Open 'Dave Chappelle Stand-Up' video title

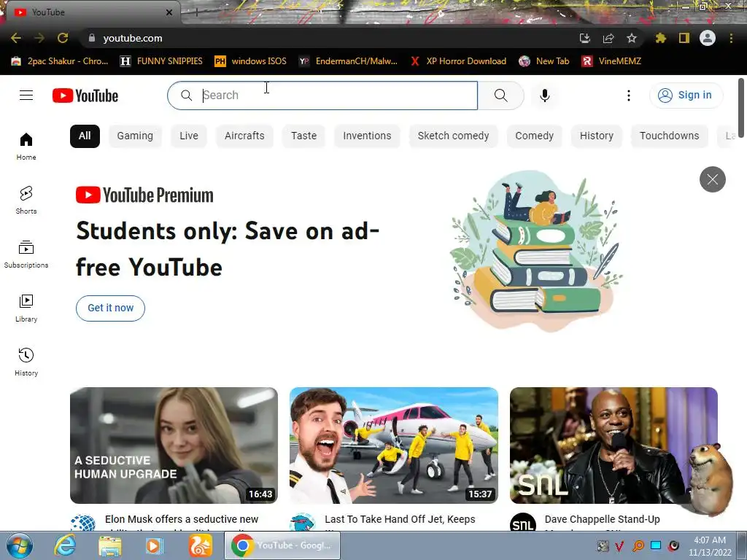pos(602,519)
